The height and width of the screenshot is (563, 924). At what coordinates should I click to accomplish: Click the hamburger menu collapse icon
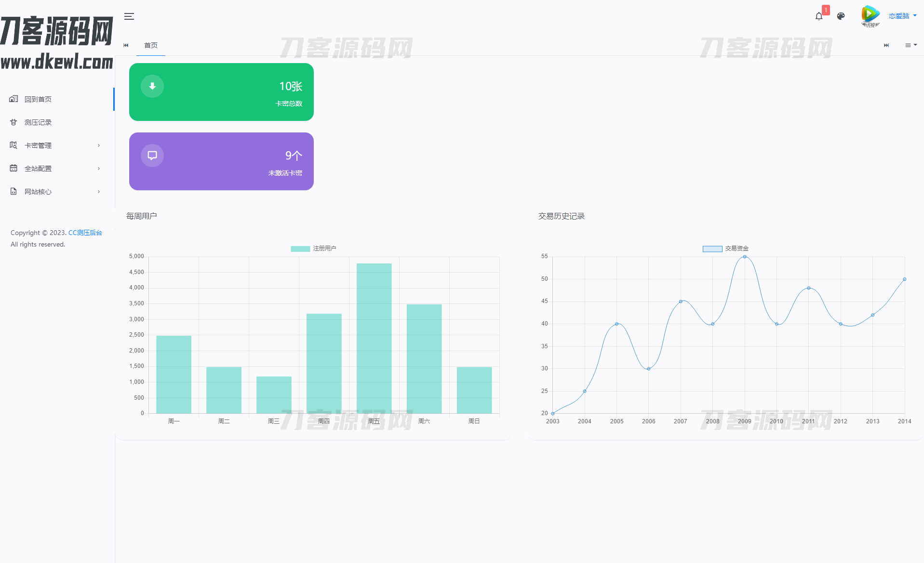point(129,16)
